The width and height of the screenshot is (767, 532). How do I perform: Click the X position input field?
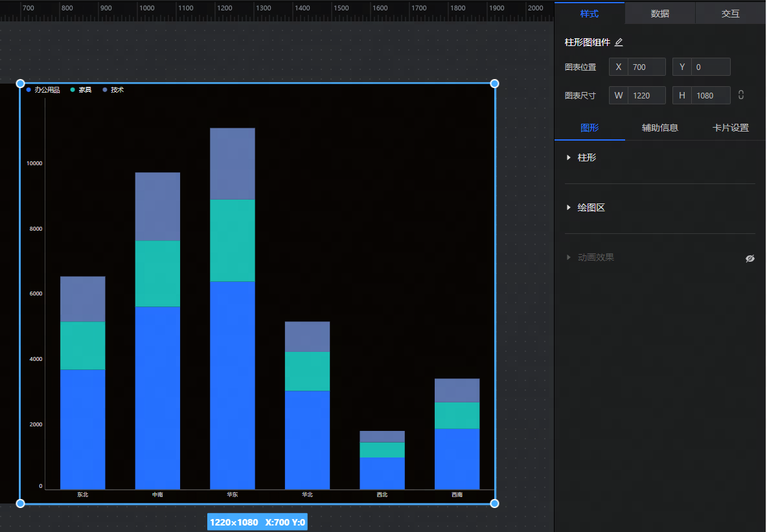point(646,67)
